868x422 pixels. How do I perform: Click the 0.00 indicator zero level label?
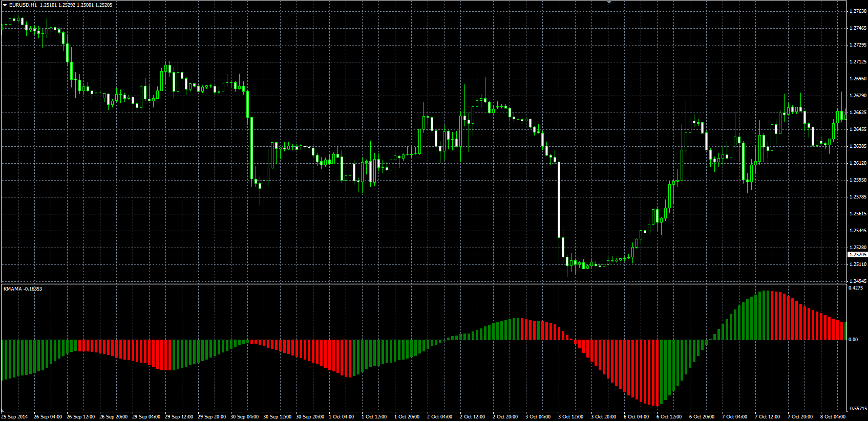tap(853, 340)
